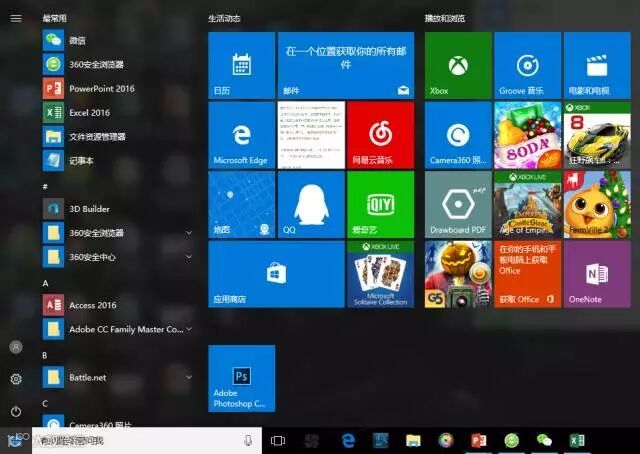Viewport: 640px width, 454px height.
Task: Click the 生活动态 tile group title
Action: [224, 18]
